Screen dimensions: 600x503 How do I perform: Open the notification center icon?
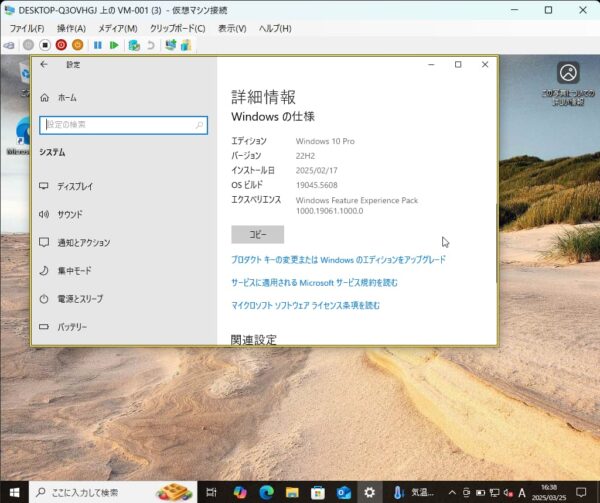coord(581,492)
